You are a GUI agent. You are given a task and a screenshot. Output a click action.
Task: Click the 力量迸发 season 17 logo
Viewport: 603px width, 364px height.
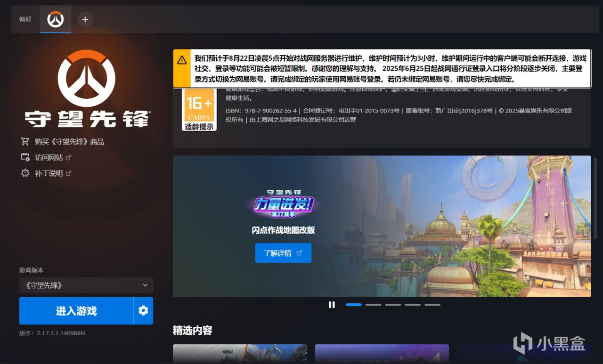point(283,204)
